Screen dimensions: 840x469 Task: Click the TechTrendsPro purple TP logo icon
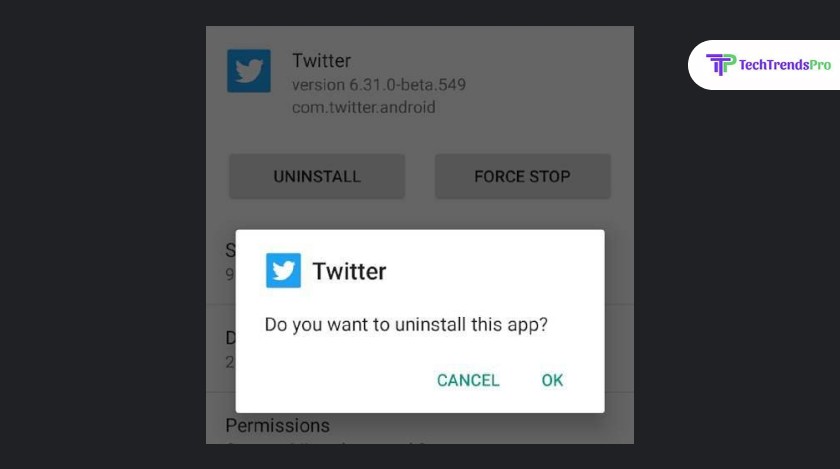click(x=721, y=64)
